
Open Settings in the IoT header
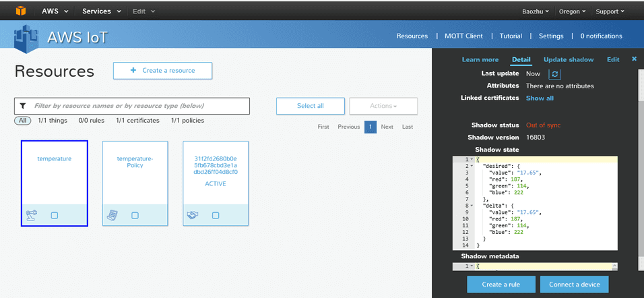pyautogui.click(x=551, y=36)
